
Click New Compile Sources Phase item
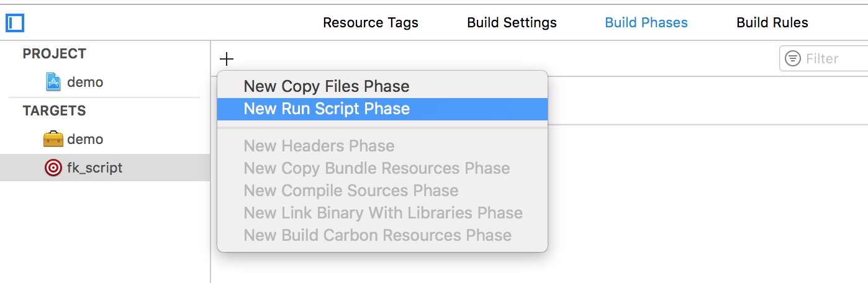coord(351,191)
